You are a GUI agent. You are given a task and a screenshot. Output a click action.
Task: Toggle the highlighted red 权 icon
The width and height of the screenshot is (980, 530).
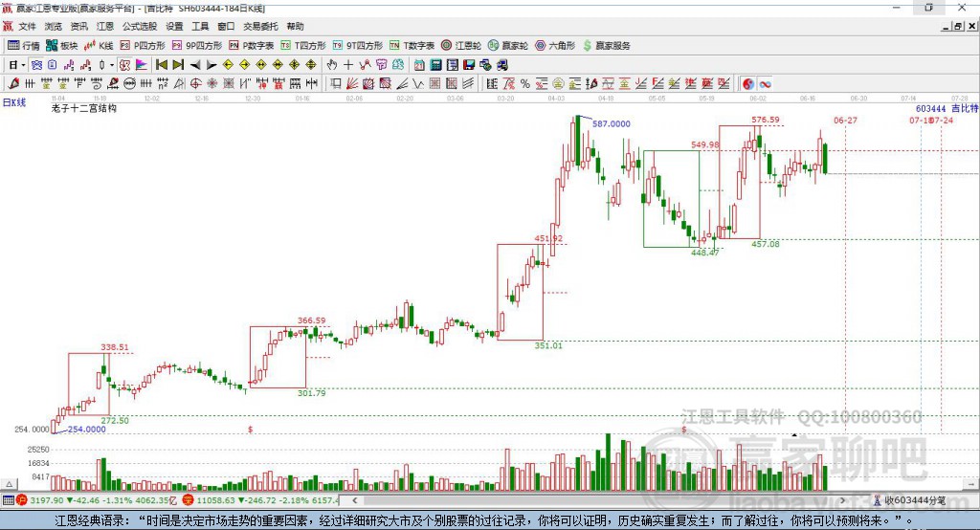(x=125, y=65)
